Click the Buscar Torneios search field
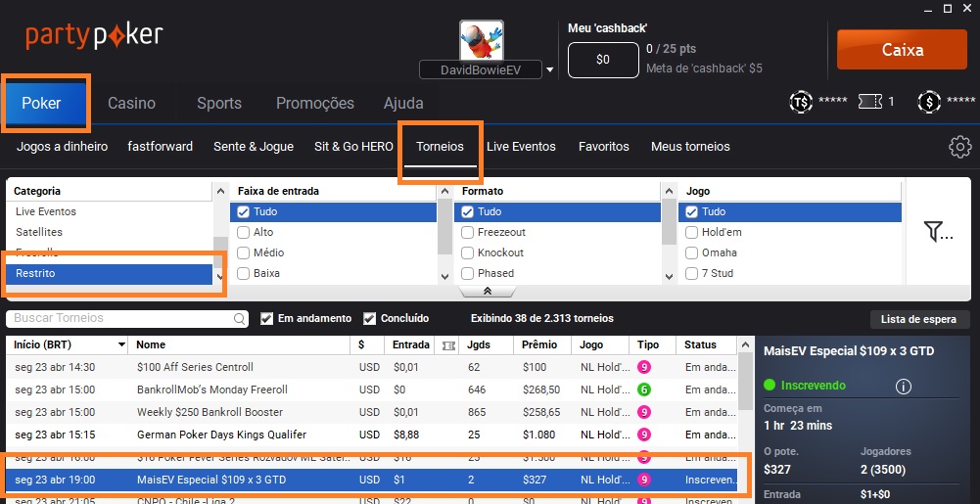Screen dimensions: 980x504 tap(127, 318)
